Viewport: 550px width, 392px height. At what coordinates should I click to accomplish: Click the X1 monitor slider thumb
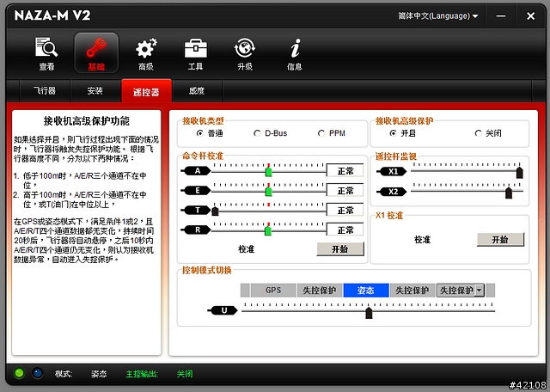(519, 173)
